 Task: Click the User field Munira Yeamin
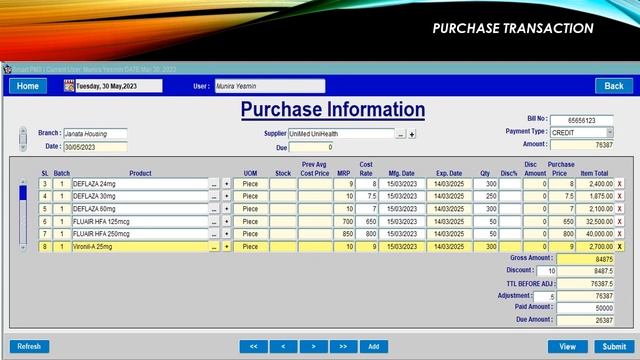coord(270,86)
